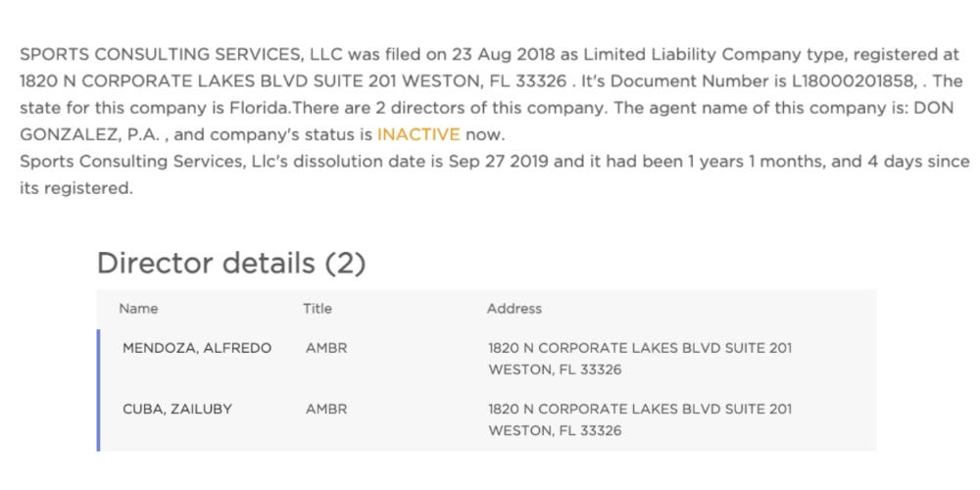Image resolution: width=980 pixels, height=490 pixels.
Task: Select the MENDOZA, ALFREDO director name
Action: tap(197, 348)
